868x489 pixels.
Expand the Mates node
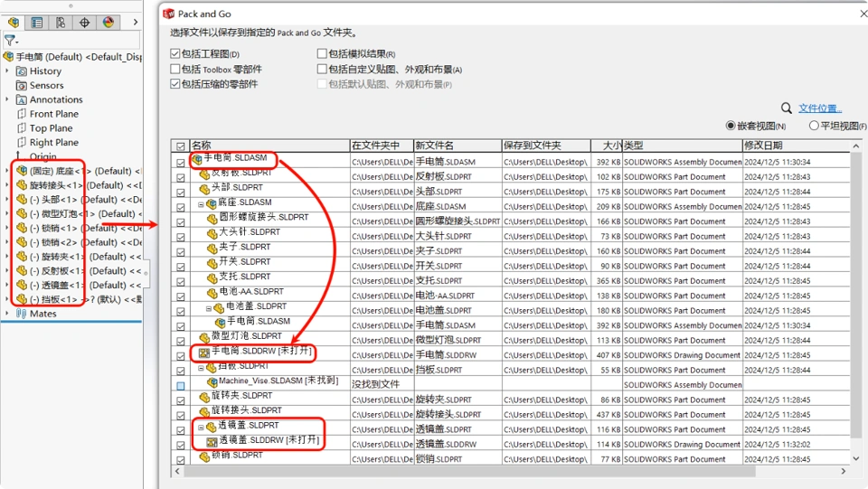tap(7, 314)
